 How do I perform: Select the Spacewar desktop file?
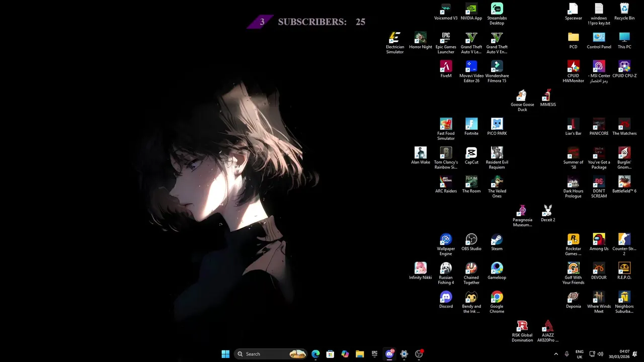pos(573,12)
